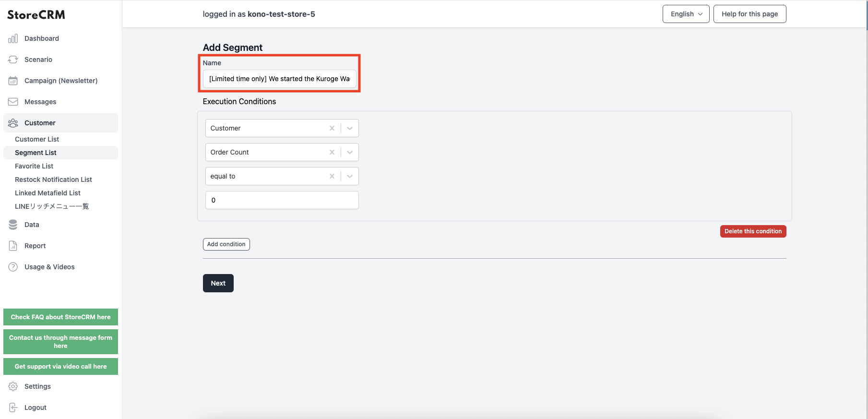Click the Messages envelope icon

(13, 102)
